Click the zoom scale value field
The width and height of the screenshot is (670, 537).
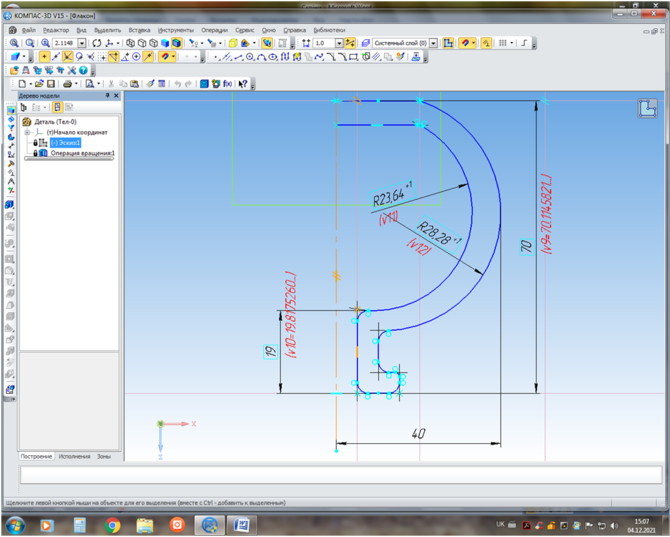(65, 43)
